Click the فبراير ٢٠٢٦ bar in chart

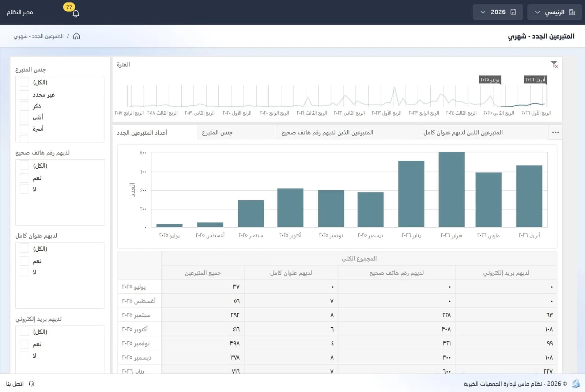coord(451,189)
